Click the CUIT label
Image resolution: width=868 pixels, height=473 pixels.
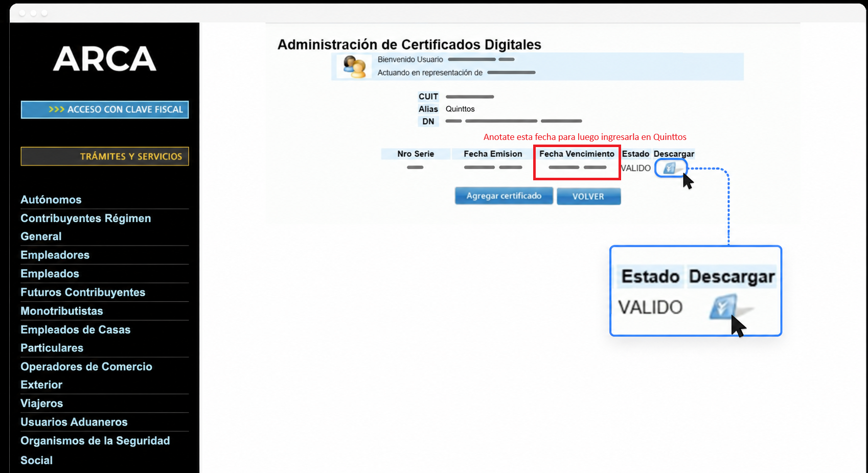pyautogui.click(x=428, y=97)
